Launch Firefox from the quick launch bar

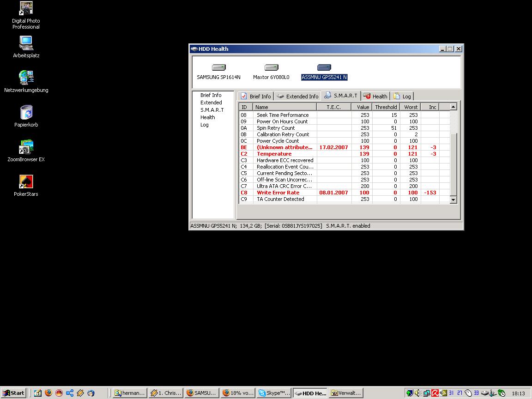pyautogui.click(x=48, y=393)
